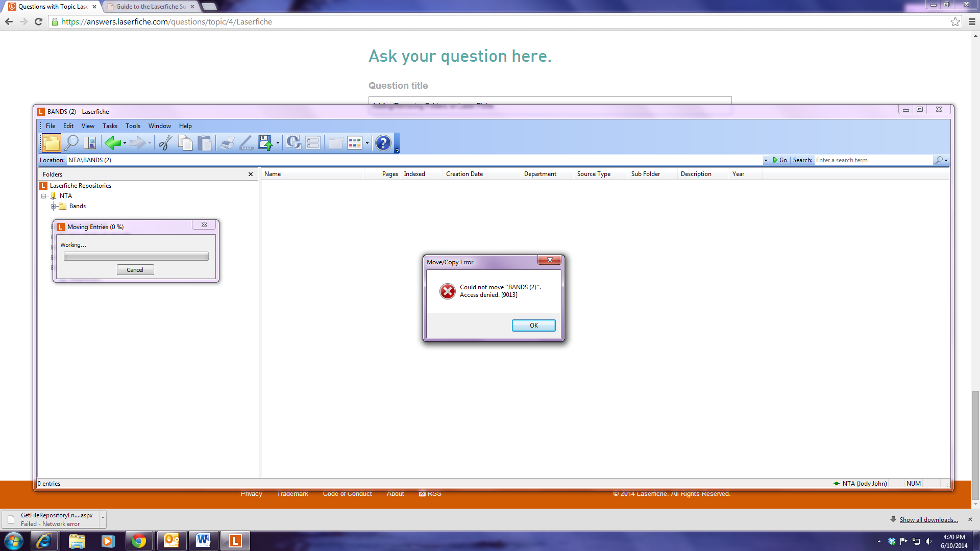This screenshot has height=551, width=980.
Task: Close the Folders pane
Action: point(251,174)
